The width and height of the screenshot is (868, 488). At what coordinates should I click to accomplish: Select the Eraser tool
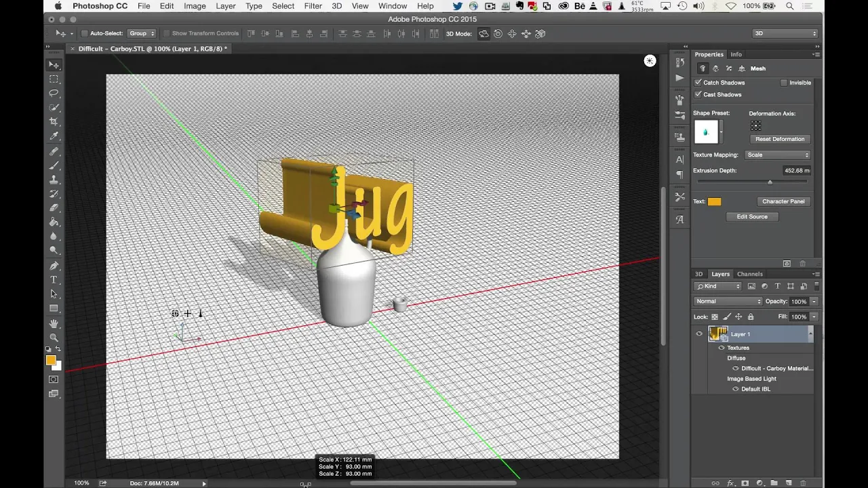pos(54,208)
